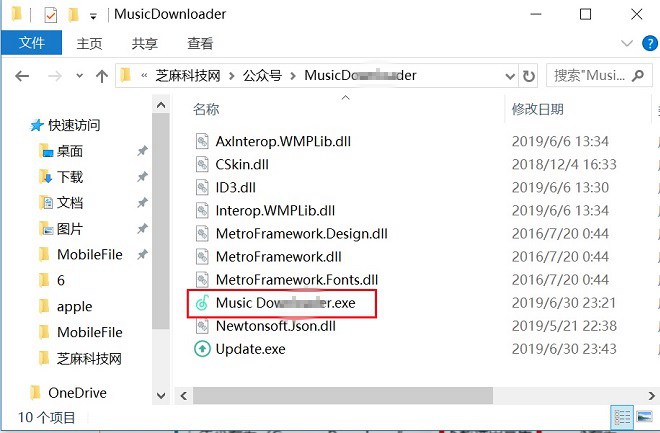Go back with the left arrow
Image resolution: width=660 pixels, height=433 pixels.
22,76
